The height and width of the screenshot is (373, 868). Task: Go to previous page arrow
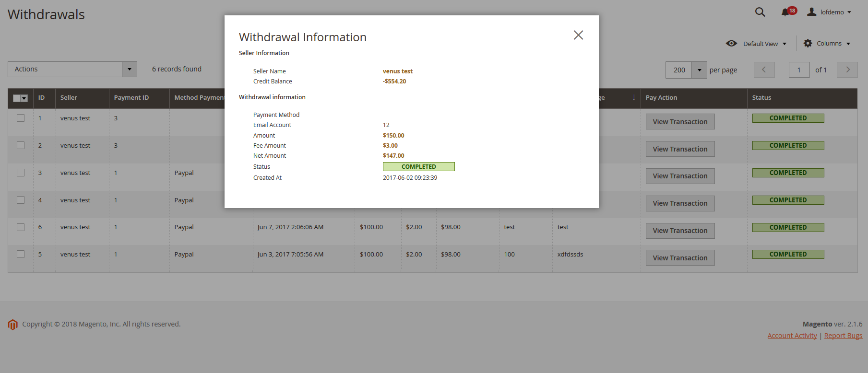(764, 70)
